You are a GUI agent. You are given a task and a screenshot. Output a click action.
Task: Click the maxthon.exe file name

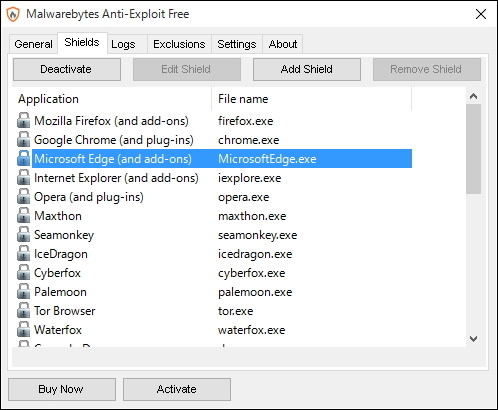[x=252, y=216]
